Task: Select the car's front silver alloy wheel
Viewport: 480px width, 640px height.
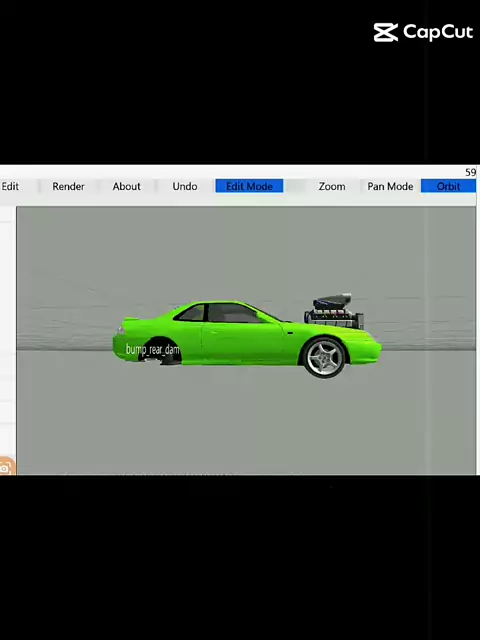Action: click(325, 358)
